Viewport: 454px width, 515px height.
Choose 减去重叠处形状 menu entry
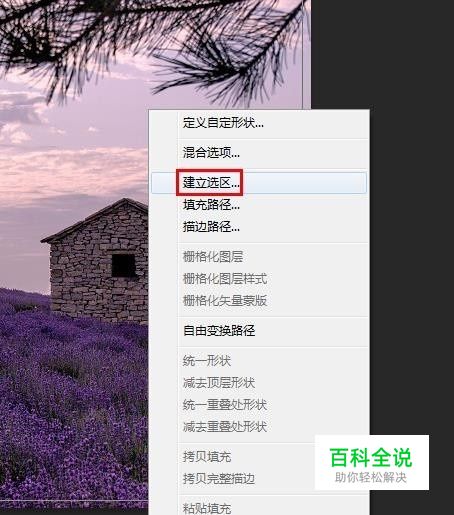click(x=259, y=427)
